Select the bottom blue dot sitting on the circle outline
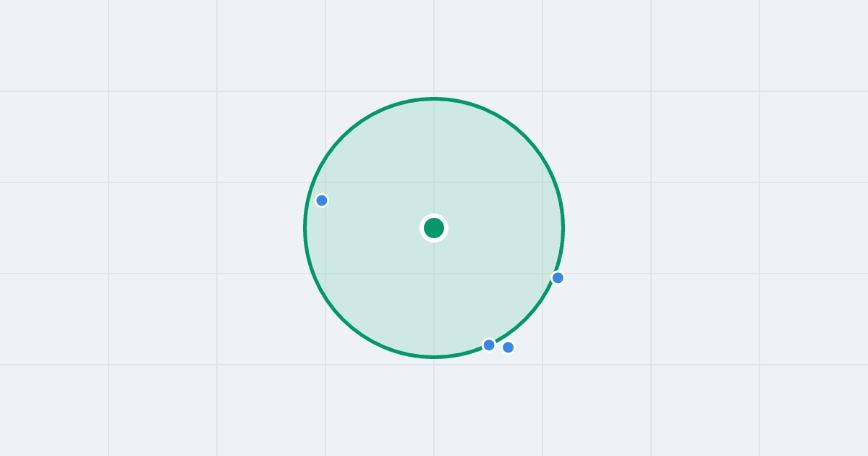 (489, 345)
